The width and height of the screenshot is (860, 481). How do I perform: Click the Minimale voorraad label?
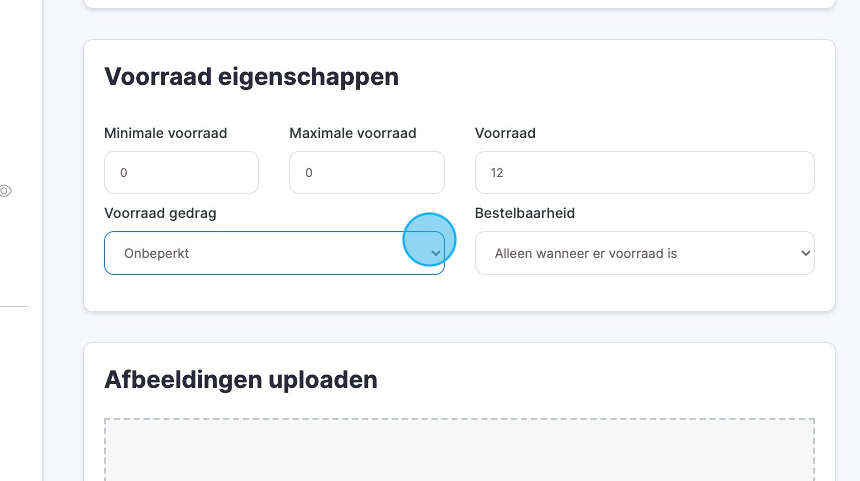[166, 133]
